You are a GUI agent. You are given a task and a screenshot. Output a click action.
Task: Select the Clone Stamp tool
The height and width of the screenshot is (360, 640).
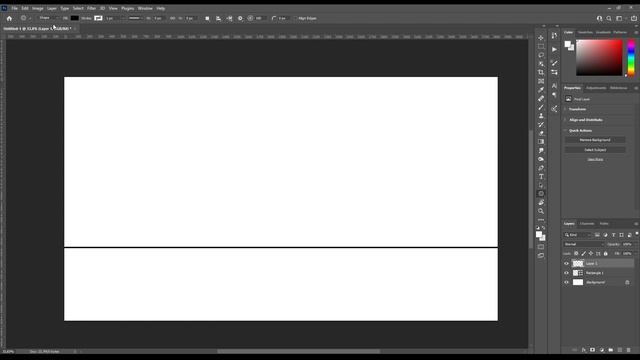(x=541, y=116)
